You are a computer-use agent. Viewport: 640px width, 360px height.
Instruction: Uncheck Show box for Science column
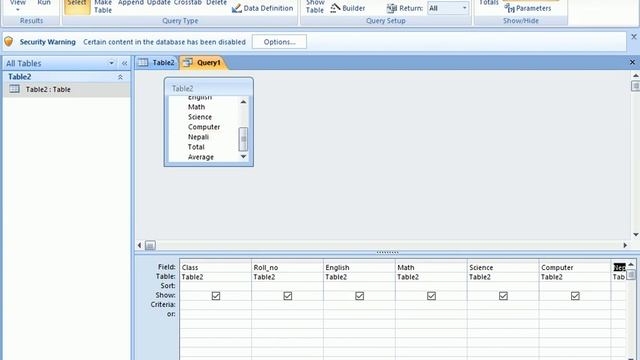click(x=503, y=296)
